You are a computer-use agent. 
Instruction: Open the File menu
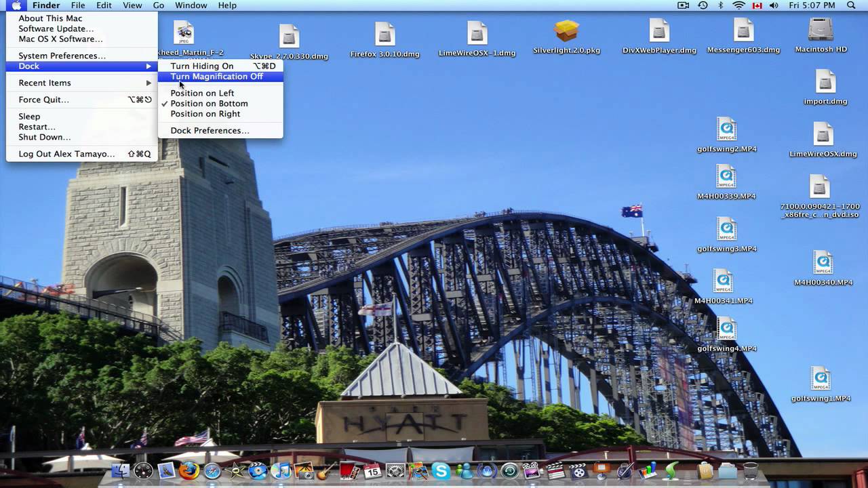[x=78, y=5]
